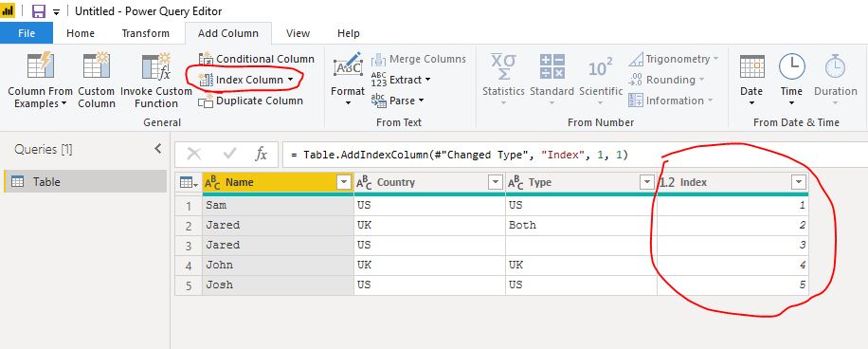Select the Table query

point(85,182)
